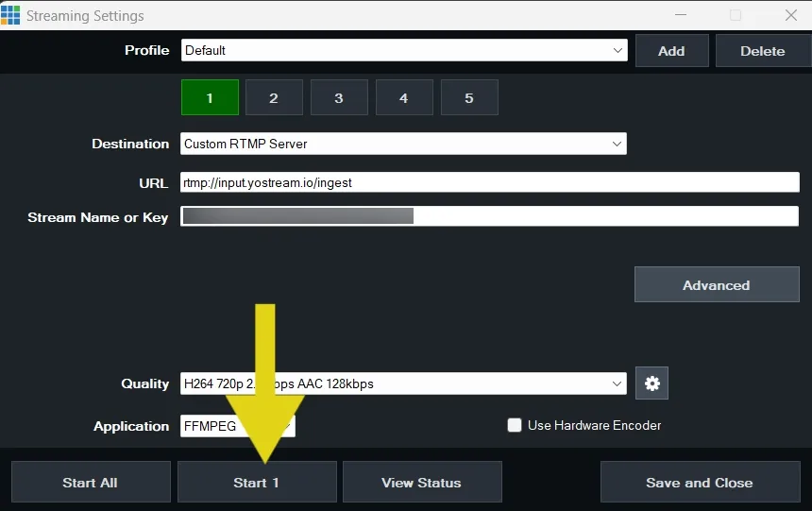Viewport: 812px width, 511px height.
Task: Close the Streaming Settings window
Action: (791, 15)
